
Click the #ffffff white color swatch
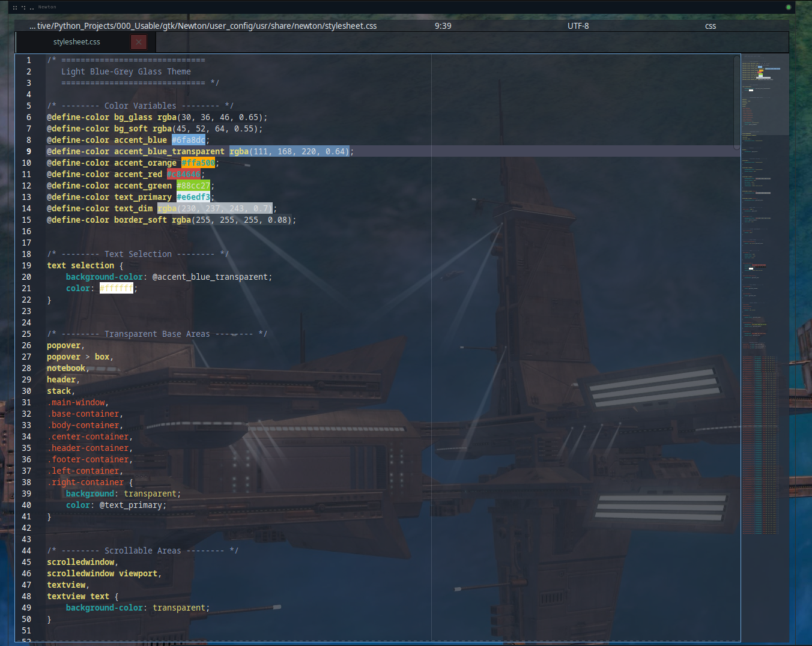pos(116,288)
